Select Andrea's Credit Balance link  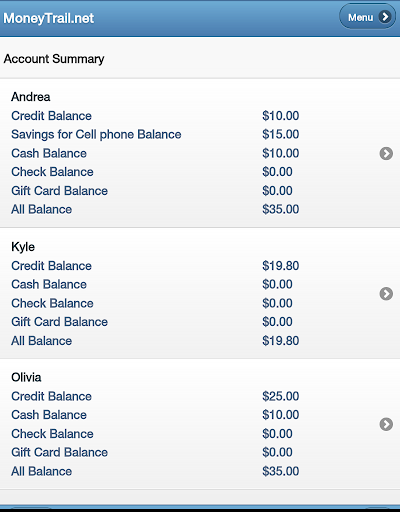click(x=51, y=116)
